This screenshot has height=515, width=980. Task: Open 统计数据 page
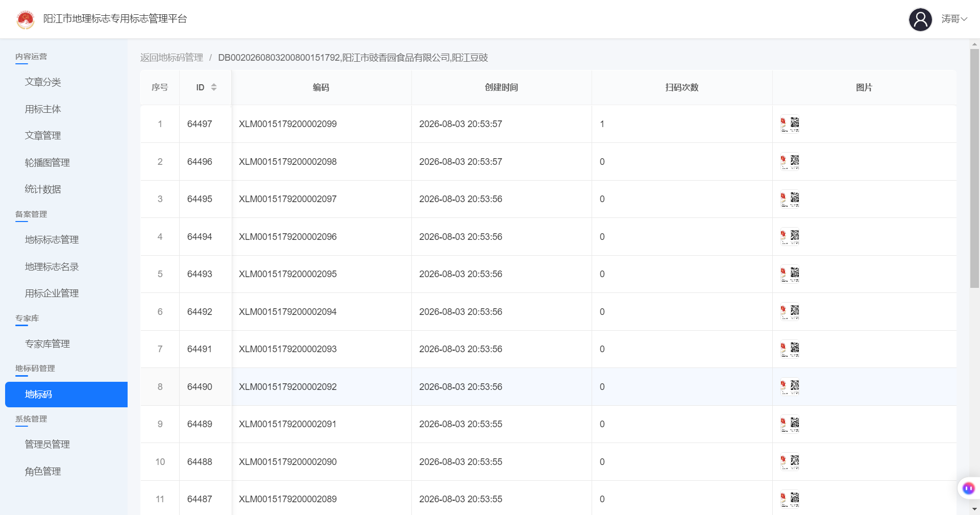43,189
